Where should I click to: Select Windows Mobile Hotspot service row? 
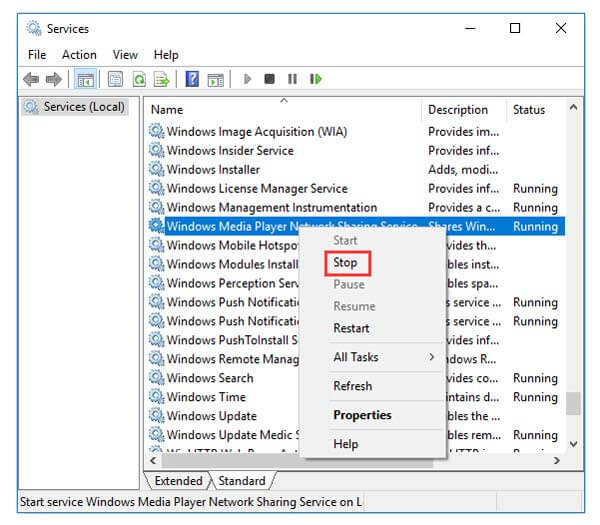(233, 245)
